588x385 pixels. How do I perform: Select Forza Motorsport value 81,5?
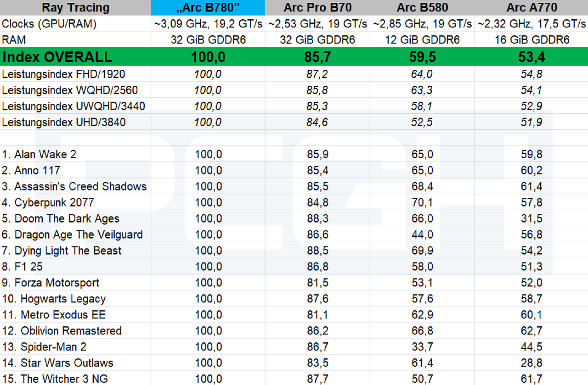[x=317, y=283]
